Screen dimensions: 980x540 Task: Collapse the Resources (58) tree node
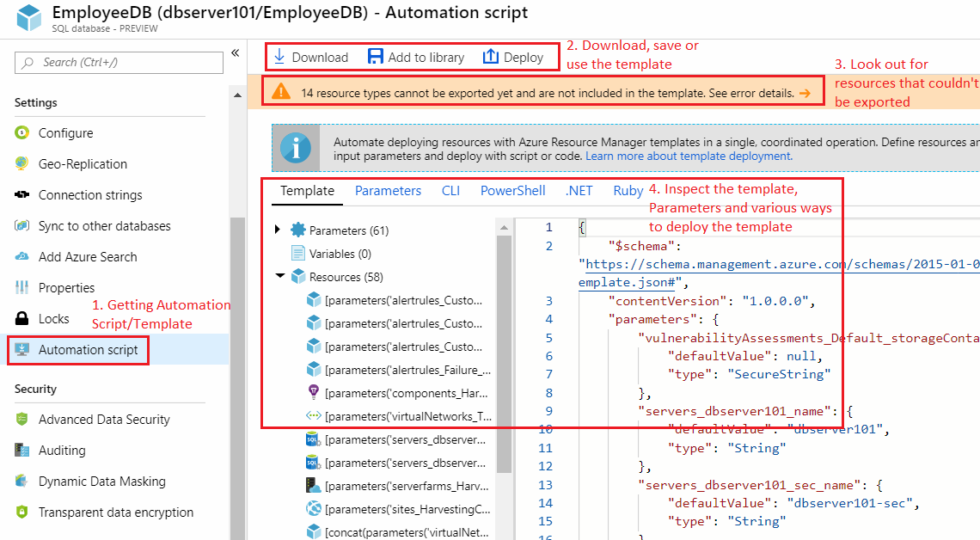[280, 276]
